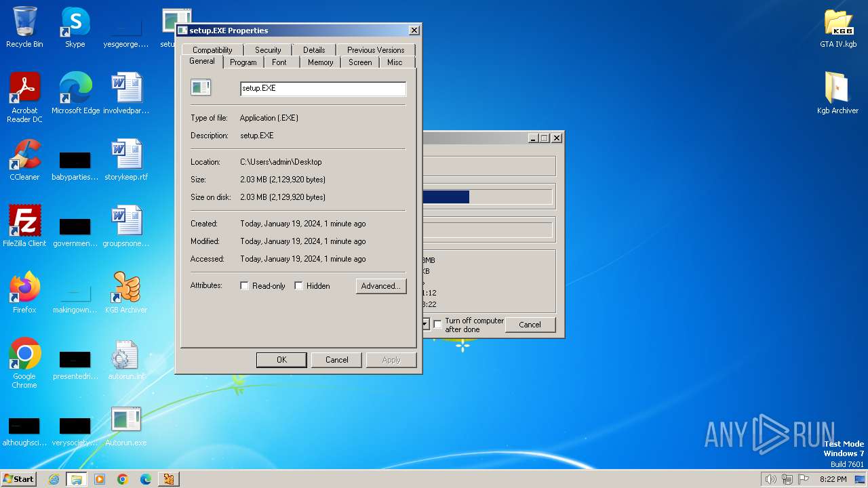Click Cancel in setup.EXE Properties
This screenshot has height=488, width=868.
click(336, 360)
